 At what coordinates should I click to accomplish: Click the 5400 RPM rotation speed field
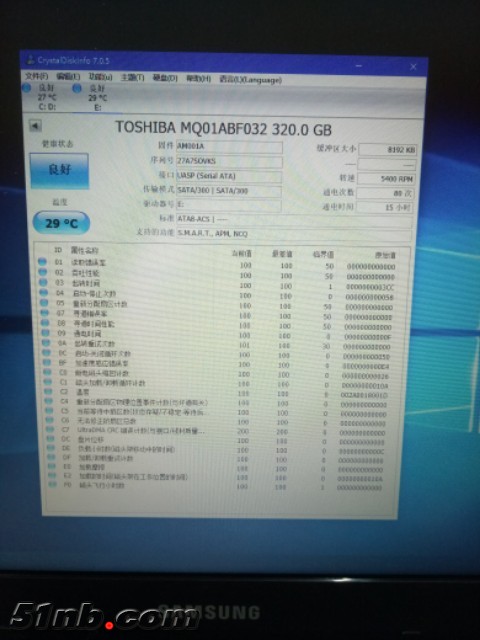coord(386,179)
